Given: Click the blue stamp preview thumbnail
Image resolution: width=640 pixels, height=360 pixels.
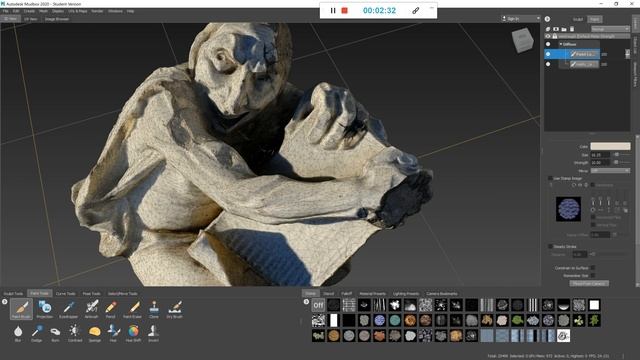Looking at the screenshot, I should (568, 209).
